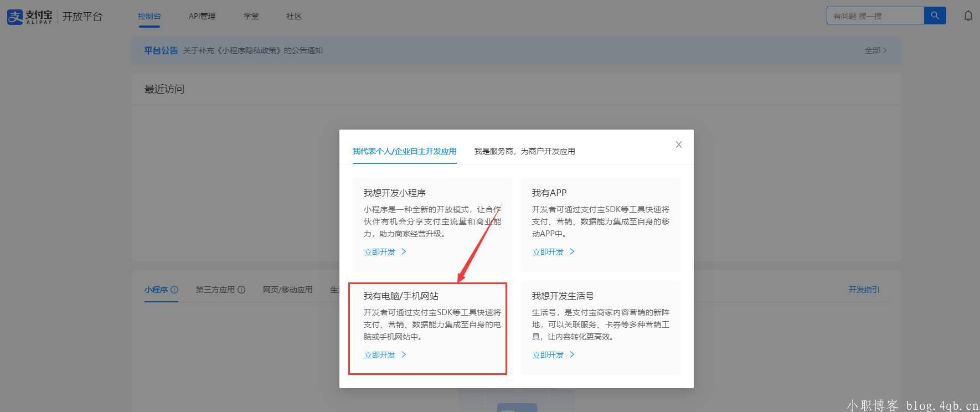
Task: Switch to 我是服务商，为商户开发应用 tab
Action: 524,151
